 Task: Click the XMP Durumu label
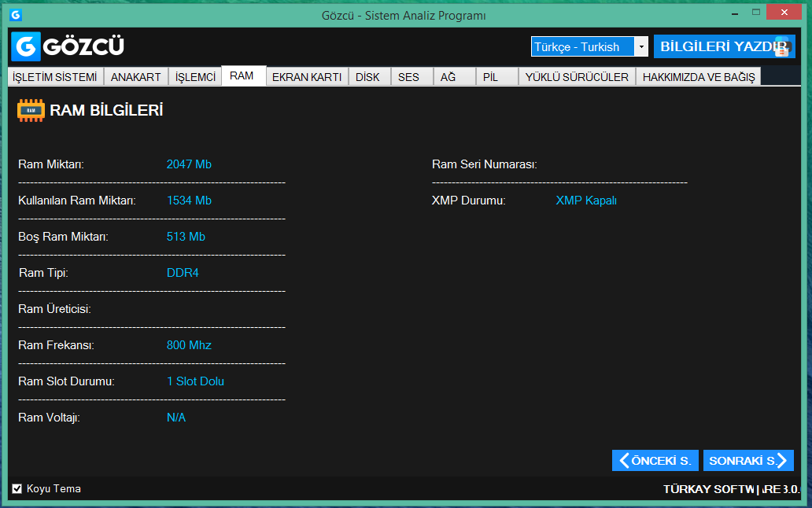pos(469,201)
